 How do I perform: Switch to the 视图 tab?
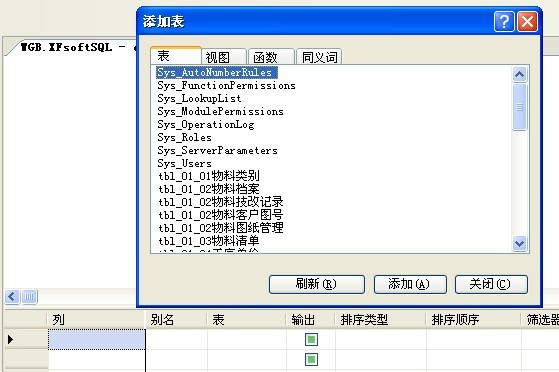pos(224,57)
